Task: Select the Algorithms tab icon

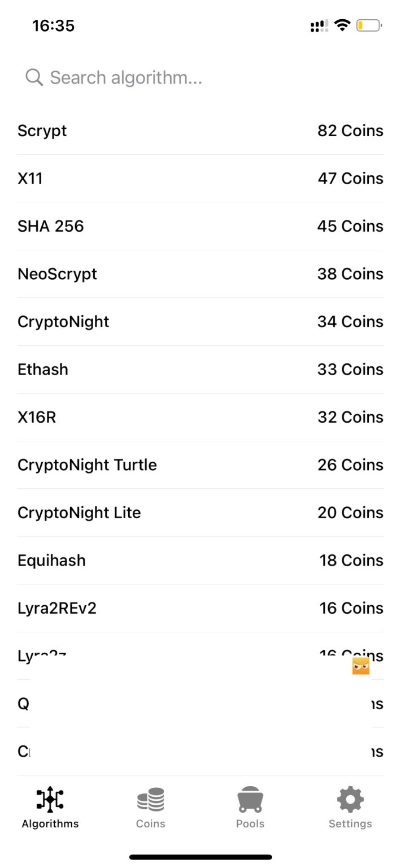Action: coord(50,799)
